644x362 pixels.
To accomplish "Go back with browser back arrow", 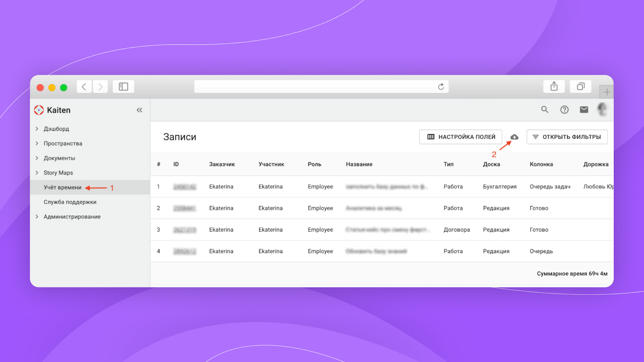I will pos(84,86).
